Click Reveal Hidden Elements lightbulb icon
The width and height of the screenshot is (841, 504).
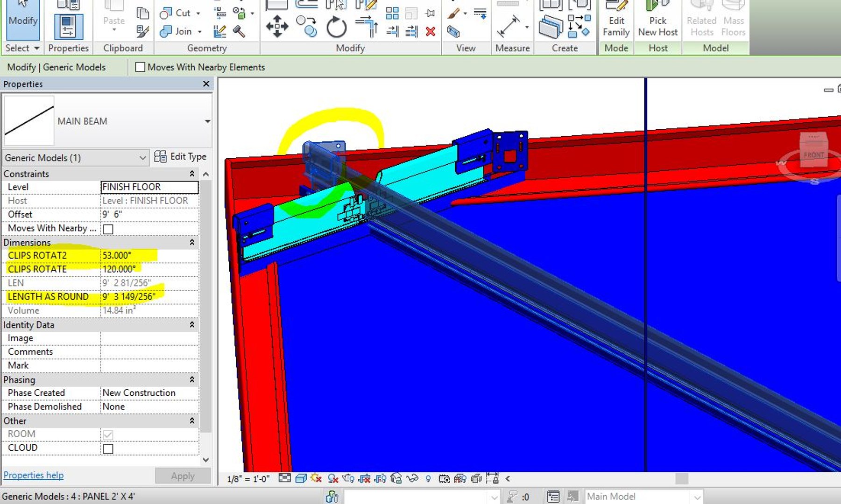pos(428,478)
